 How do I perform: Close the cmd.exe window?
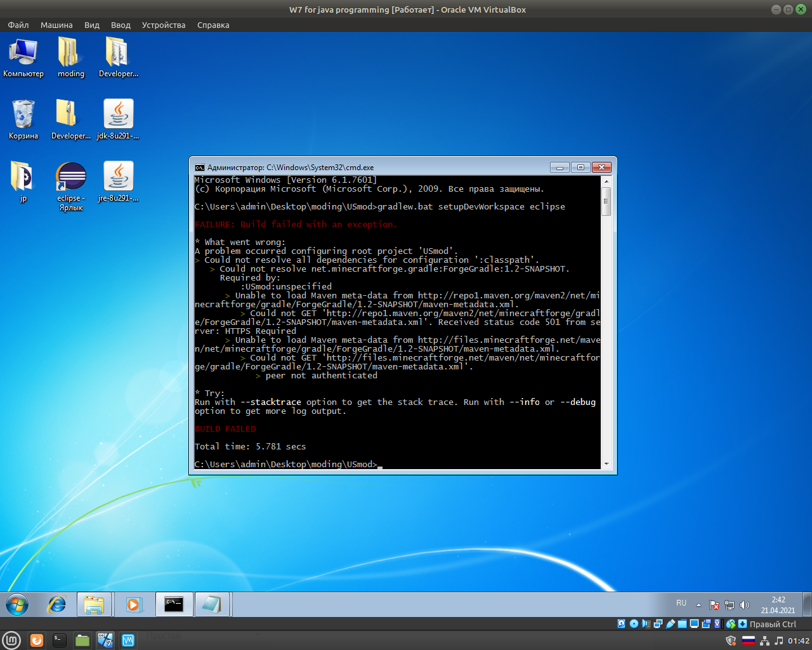[601, 168]
